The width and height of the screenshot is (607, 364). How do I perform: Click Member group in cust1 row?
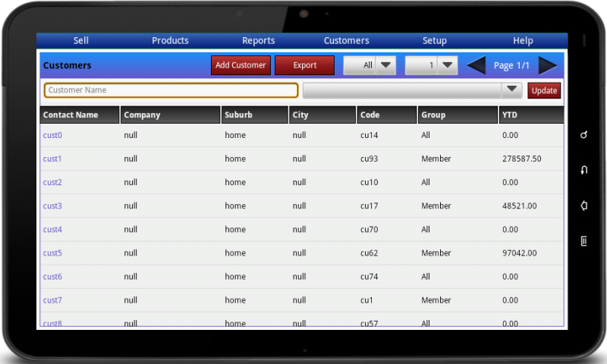436,158
